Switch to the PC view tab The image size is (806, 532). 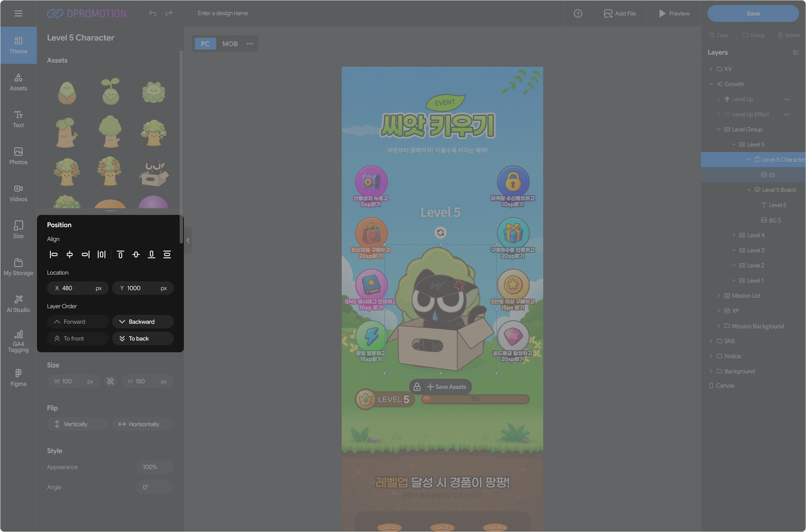point(205,44)
